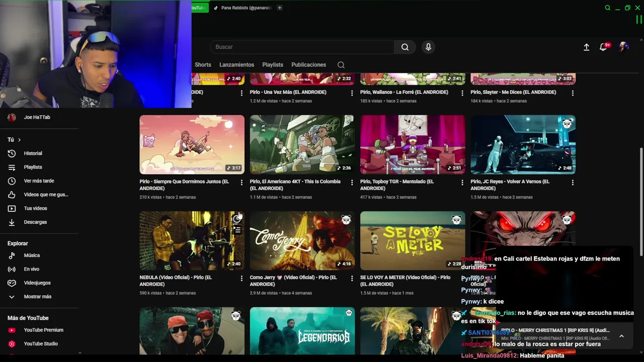Open options for Como Jerry video

coord(352,279)
